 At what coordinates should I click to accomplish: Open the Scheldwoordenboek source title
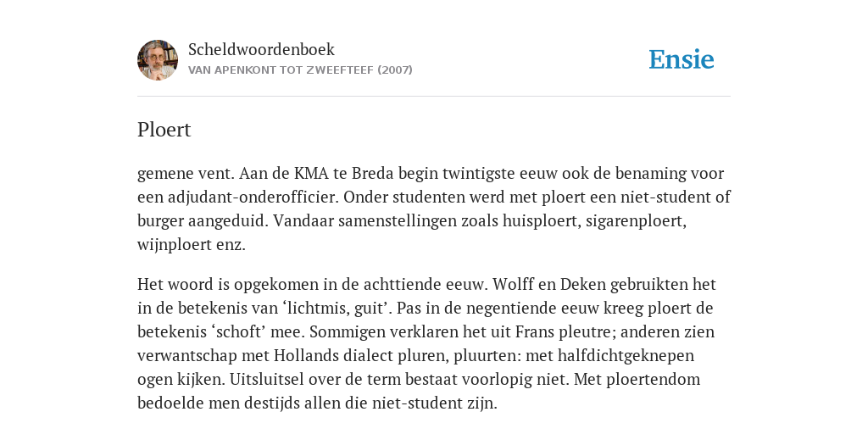pos(261,49)
